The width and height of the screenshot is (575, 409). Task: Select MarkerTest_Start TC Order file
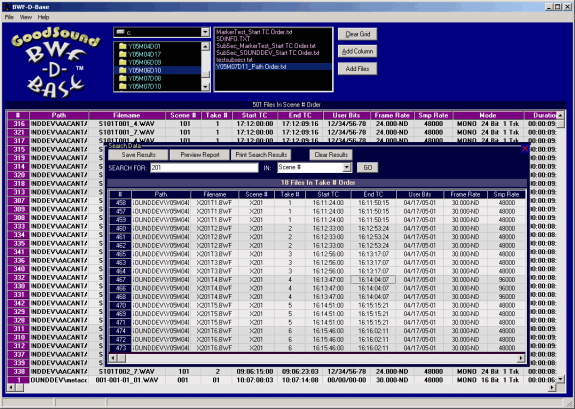[254, 32]
